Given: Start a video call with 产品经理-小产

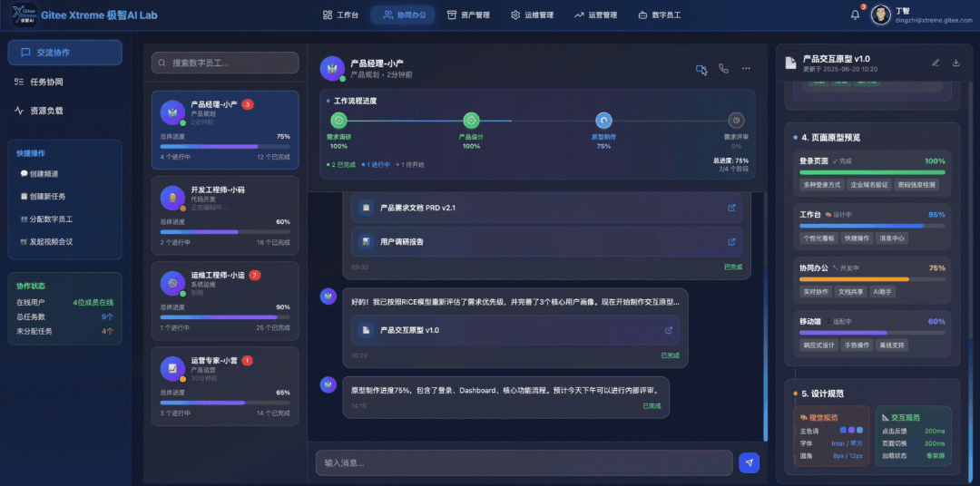Looking at the screenshot, I should coord(701,69).
